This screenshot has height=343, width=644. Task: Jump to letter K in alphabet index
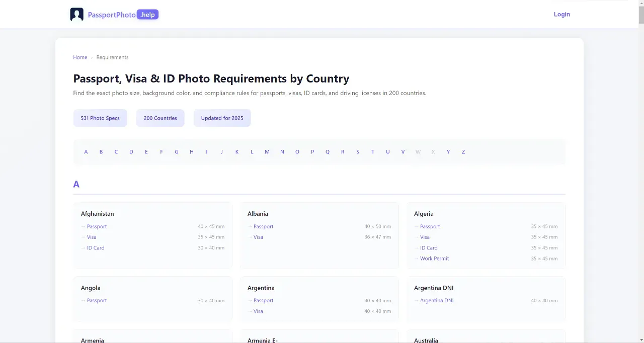coord(237,152)
